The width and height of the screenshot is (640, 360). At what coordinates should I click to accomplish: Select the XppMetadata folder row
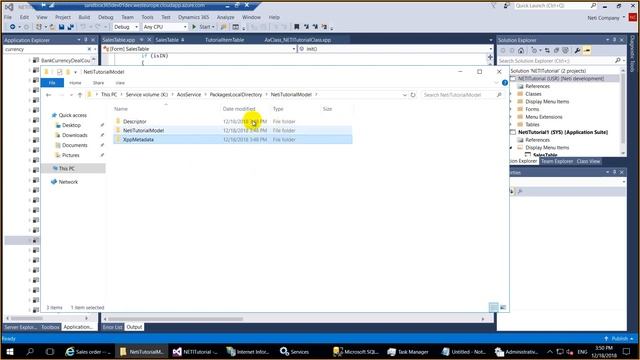(233, 140)
